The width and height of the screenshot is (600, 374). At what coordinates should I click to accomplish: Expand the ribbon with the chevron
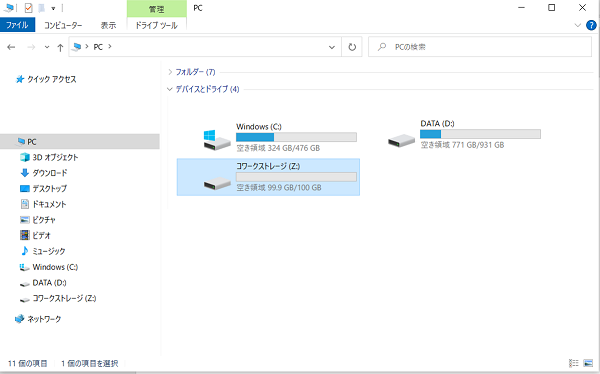click(x=577, y=25)
